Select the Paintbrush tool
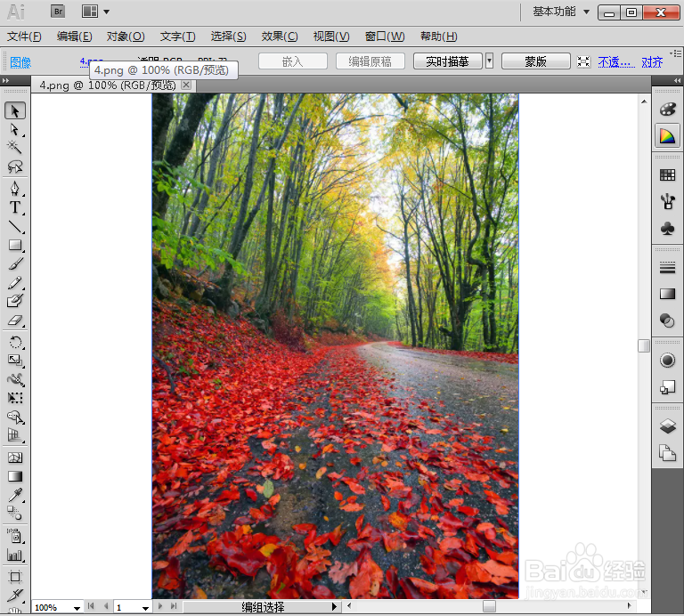This screenshot has height=616, width=684. point(15,263)
